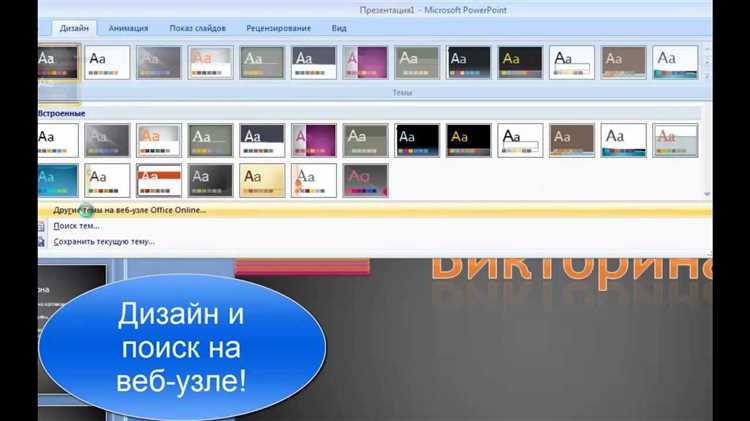The image size is (750, 421).
Task: Select the theme with the orange title band
Action: click(x=159, y=180)
